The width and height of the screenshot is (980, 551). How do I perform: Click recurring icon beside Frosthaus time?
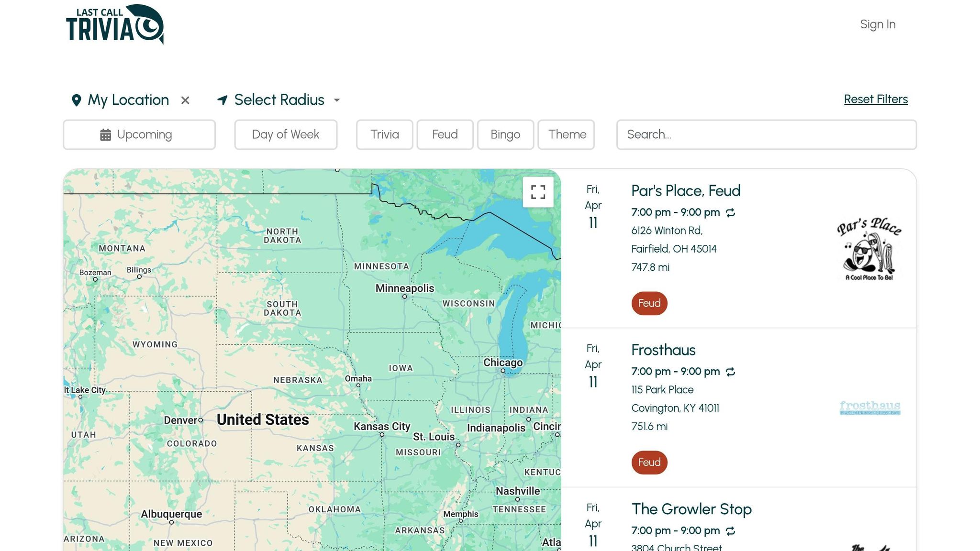[x=730, y=372]
